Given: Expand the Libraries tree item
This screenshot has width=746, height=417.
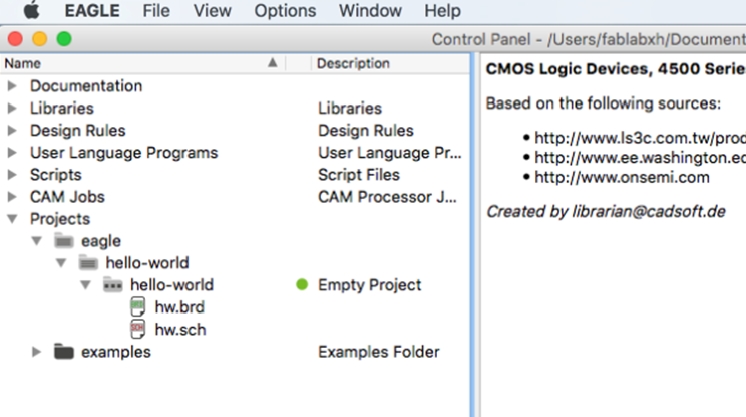Looking at the screenshot, I should (x=12, y=108).
